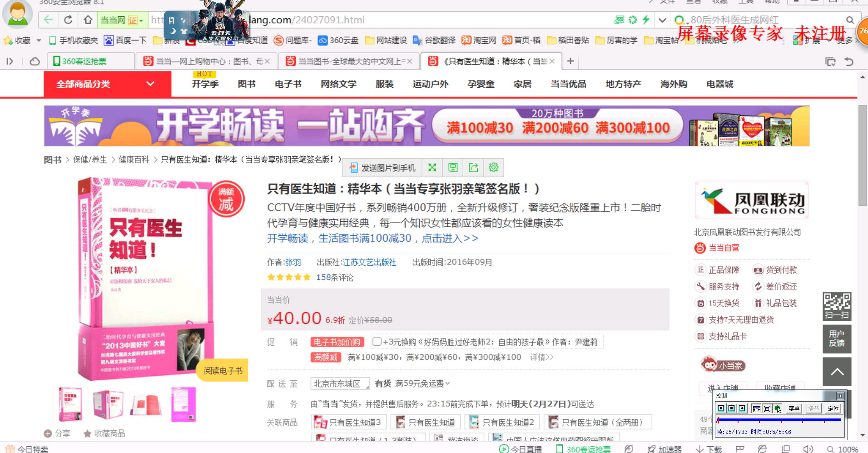Go back to the previous page
868x453 pixels.
coord(49,20)
